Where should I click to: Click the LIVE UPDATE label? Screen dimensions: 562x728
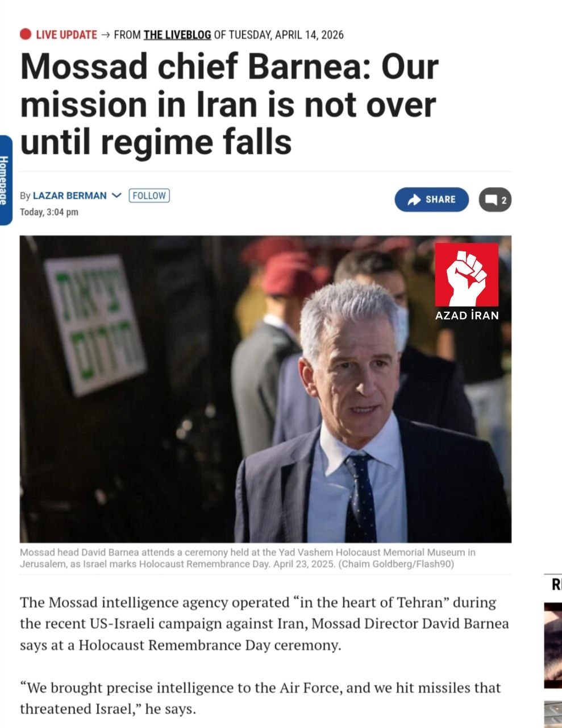pos(66,35)
